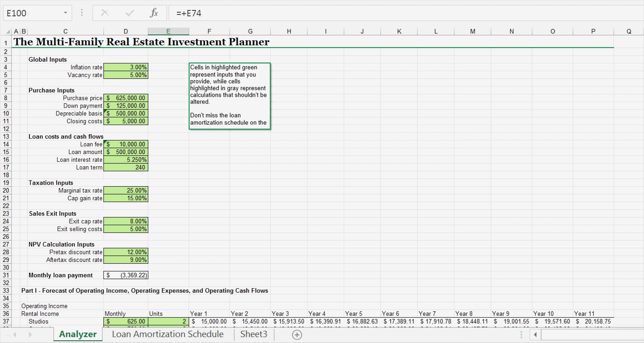This screenshot has height=343, width=644.
Task: Click column header H to select the column
Action: (x=289, y=31)
